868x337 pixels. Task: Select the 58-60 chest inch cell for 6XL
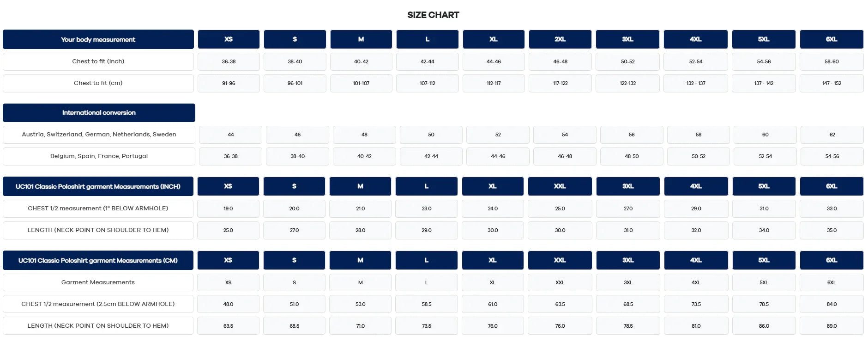click(x=832, y=61)
